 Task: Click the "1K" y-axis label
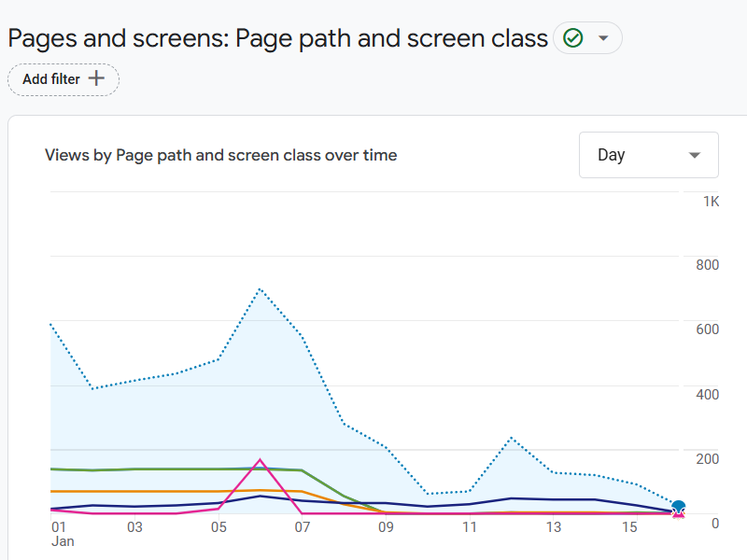click(x=711, y=201)
